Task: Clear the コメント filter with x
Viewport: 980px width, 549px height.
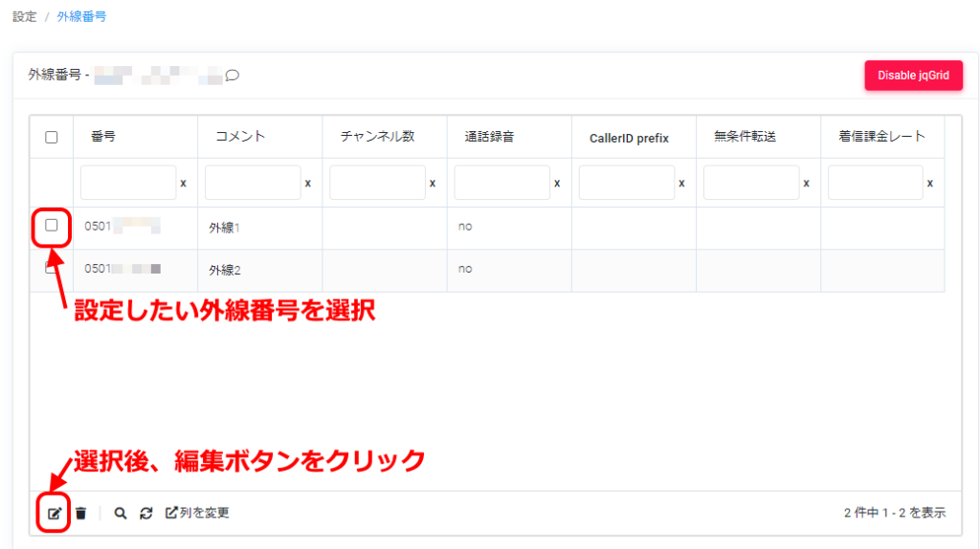Action: click(x=307, y=183)
